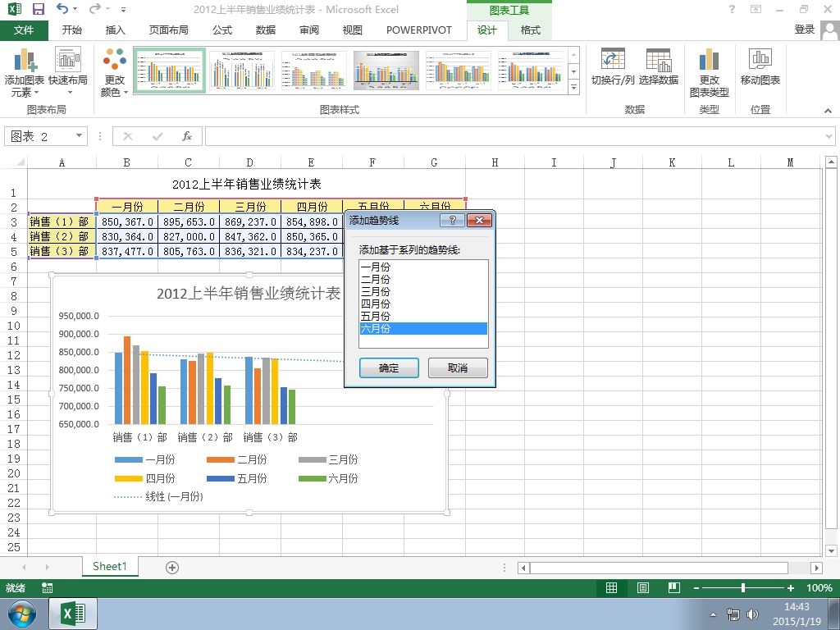The height and width of the screenshot is (630, 840).
Task: Expand the chart styles gallery
Action: (573, 87)
